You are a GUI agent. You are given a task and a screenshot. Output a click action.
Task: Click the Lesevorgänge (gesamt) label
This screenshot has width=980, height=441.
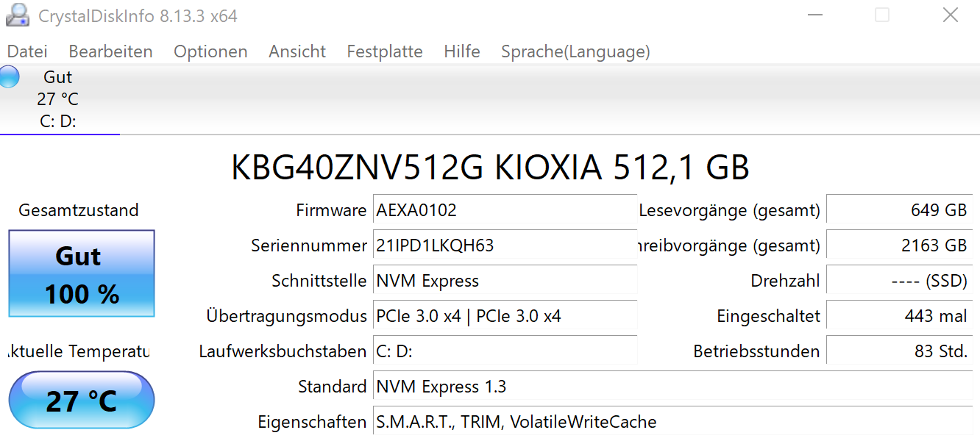click(730, 210)
